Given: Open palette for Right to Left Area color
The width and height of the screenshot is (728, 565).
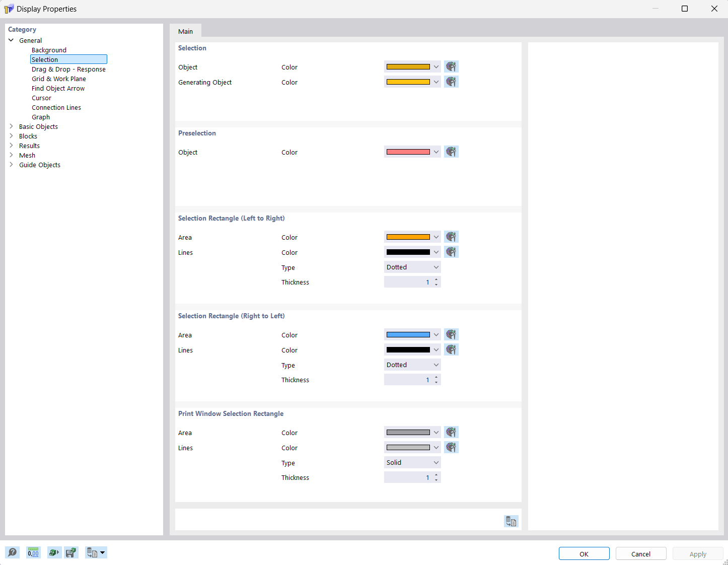Looking at the screenshot, I should tap(451, 334).
